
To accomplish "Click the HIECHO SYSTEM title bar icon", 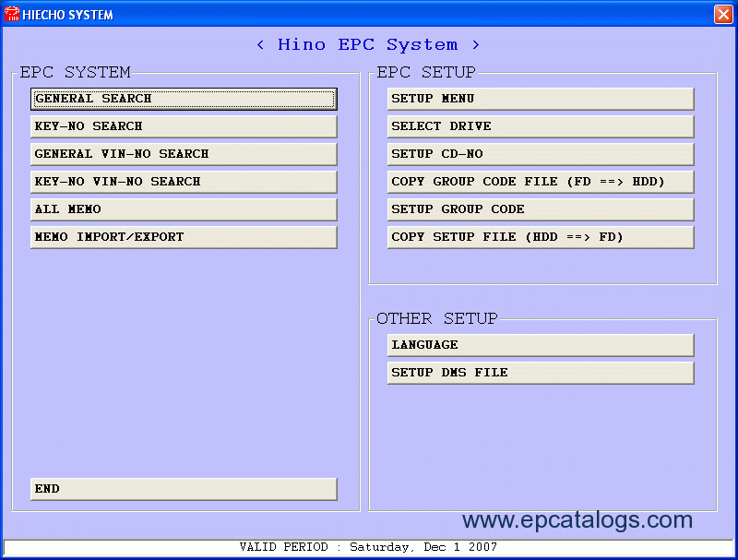I will click(11, 14).
